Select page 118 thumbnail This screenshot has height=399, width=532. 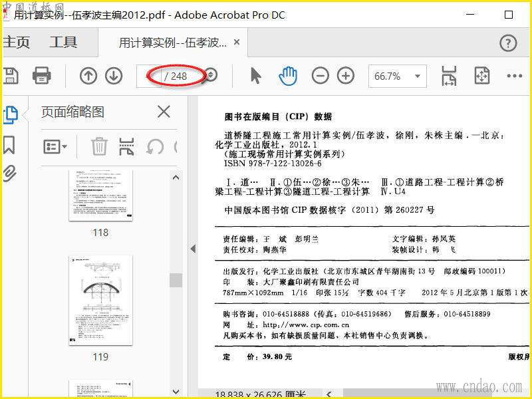pyautogui.click(x=101, y=196)
